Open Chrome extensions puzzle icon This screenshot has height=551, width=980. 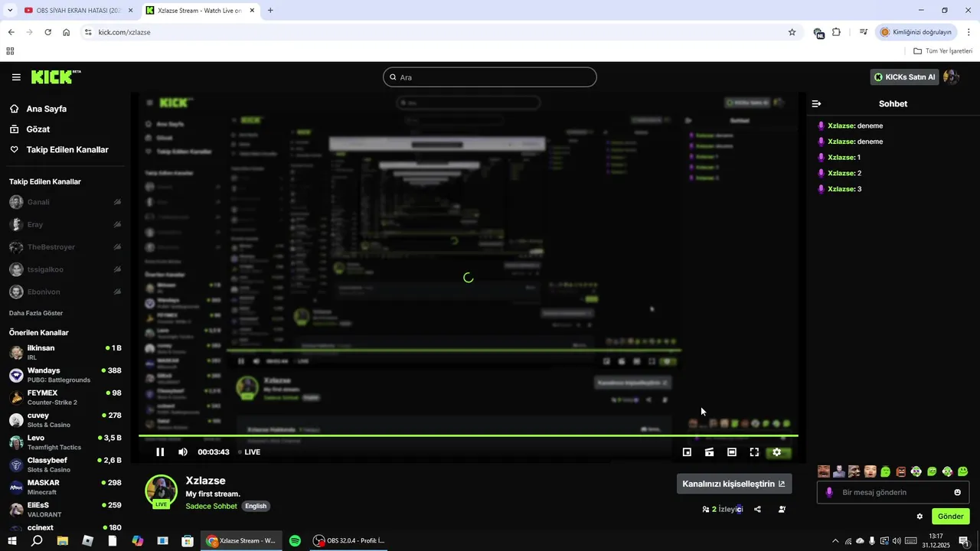click(x=836, y=32)
